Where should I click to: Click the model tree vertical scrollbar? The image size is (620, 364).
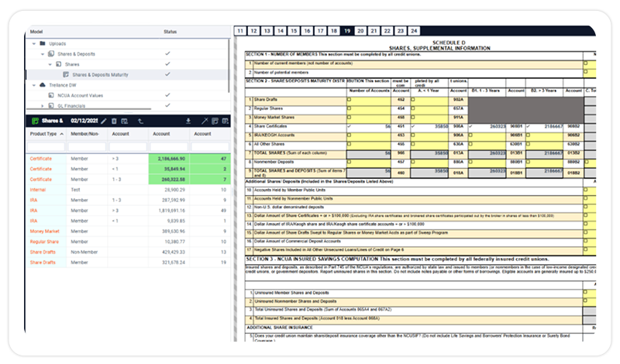[x=229, y=65]
